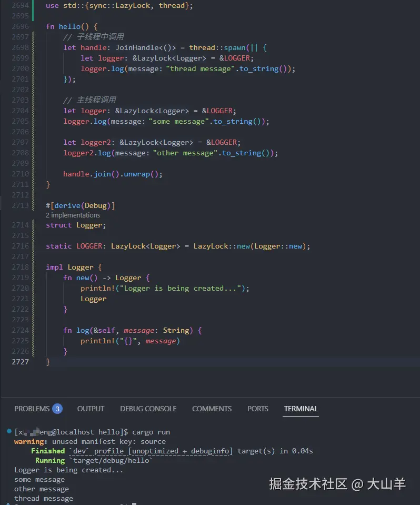
Task: Click the '2 implementations' code lens
Action: click(x=73, y=215)
